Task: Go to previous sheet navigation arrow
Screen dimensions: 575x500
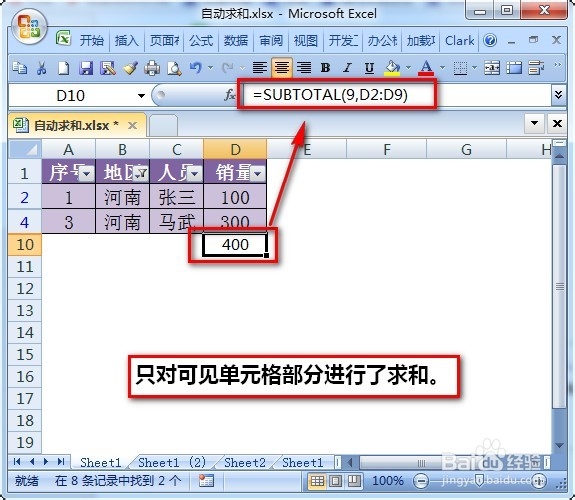Action: (32, 462)
